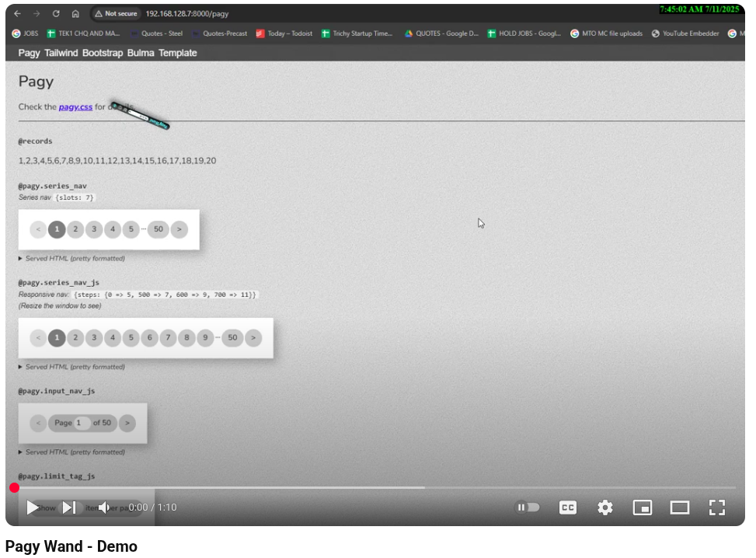Click the page number input field

click(x=82, y=423)
